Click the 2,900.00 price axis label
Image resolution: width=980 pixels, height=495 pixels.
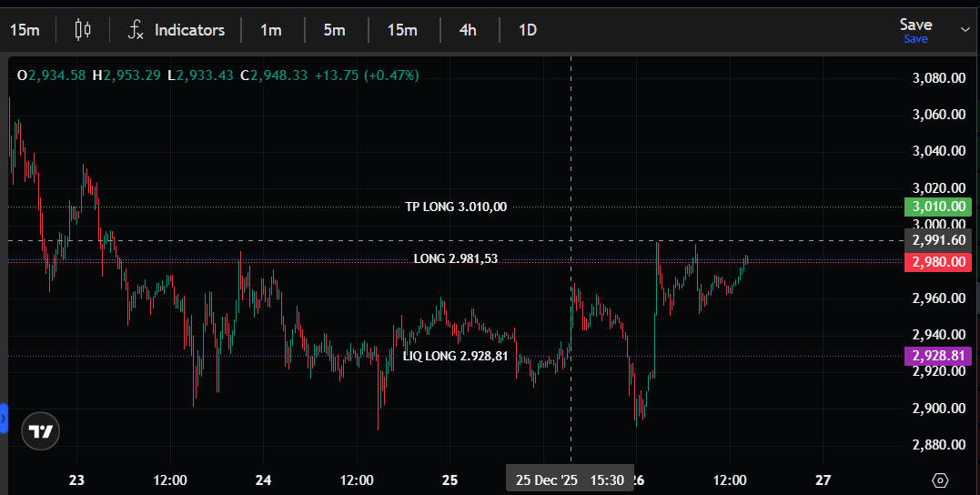[x=939, y=409]
